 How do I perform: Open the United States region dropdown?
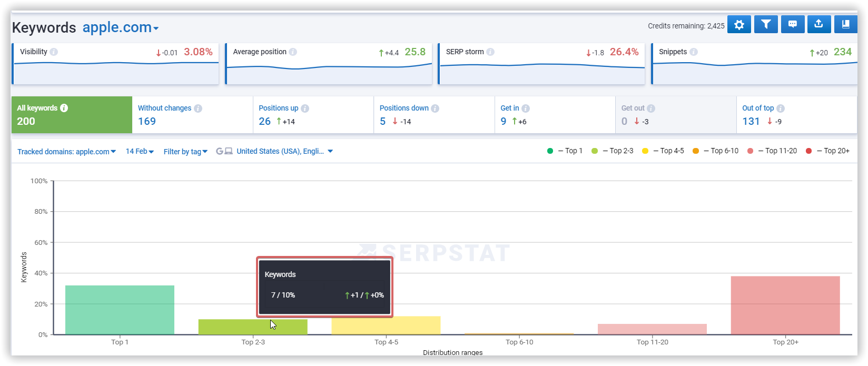point(284,151)
